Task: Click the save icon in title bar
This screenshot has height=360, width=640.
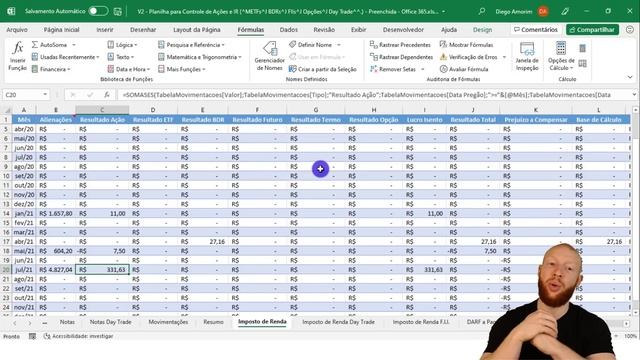Action: 118,11
